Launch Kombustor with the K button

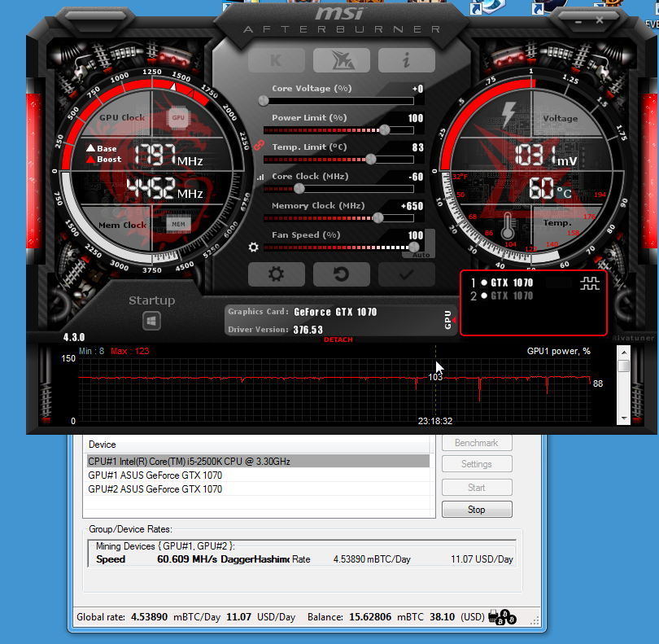(276, 60)
